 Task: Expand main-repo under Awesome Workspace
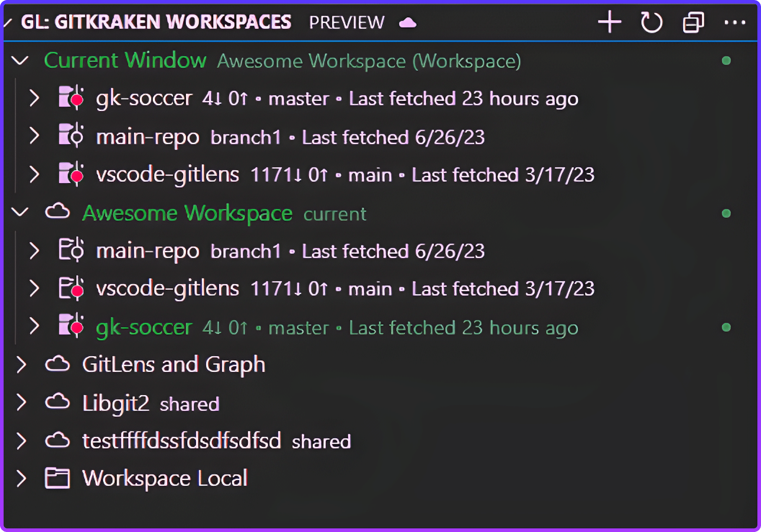pos(34,251)
